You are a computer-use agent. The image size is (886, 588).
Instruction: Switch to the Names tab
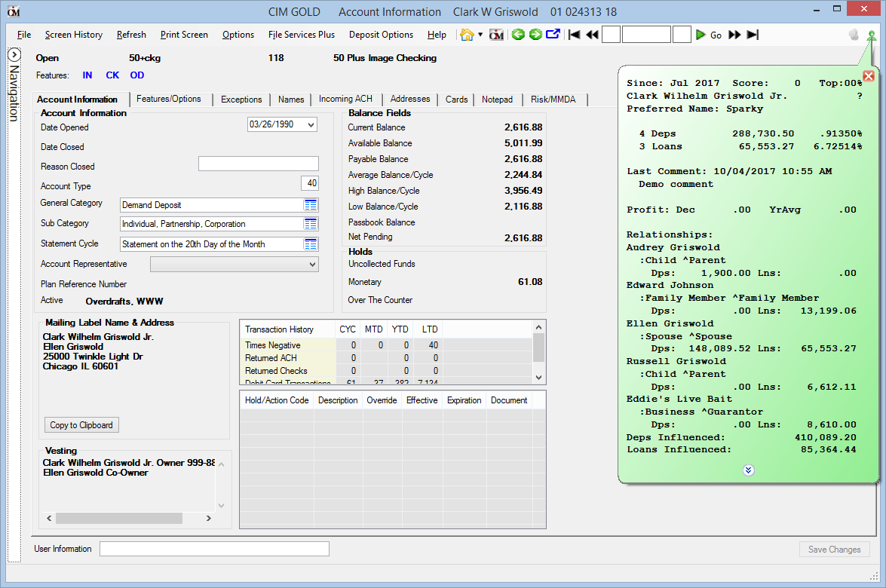point(291,100)
